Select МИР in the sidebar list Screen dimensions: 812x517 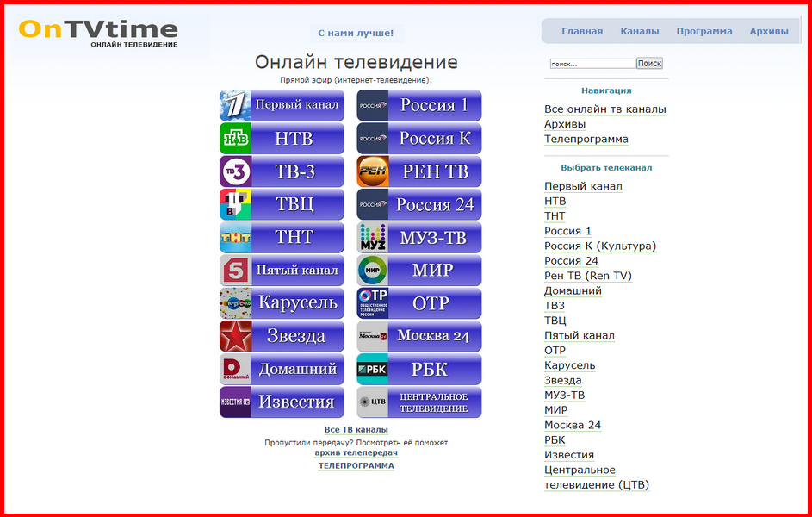click(x=555, y=410)
